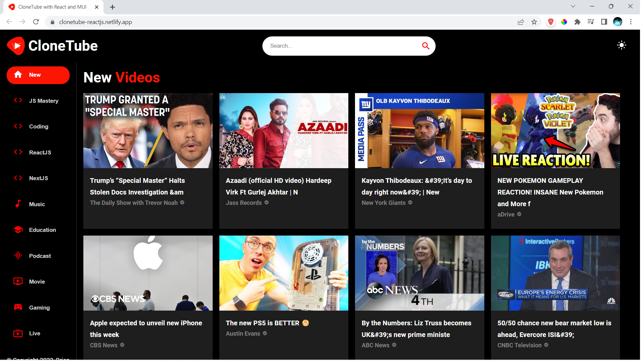This screenshot has height=363, width=644.
Task: Open the Movie category label
Action: pyautogui.click(x=37, y=283)
